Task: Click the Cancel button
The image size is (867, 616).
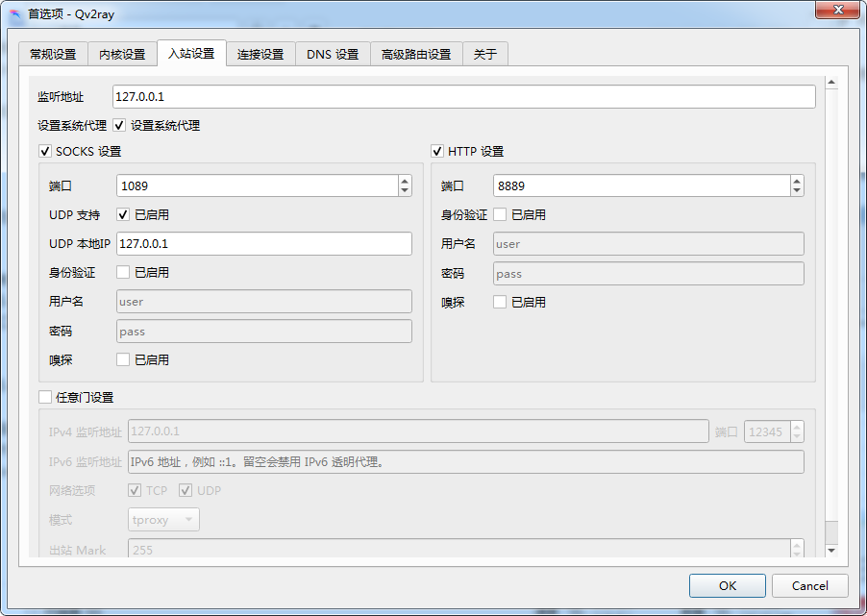Action: point(810,585)
